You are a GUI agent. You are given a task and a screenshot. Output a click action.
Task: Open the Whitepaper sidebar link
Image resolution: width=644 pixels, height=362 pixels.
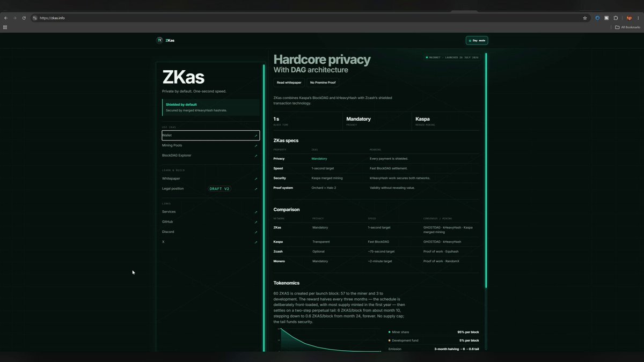coord(210,179)
